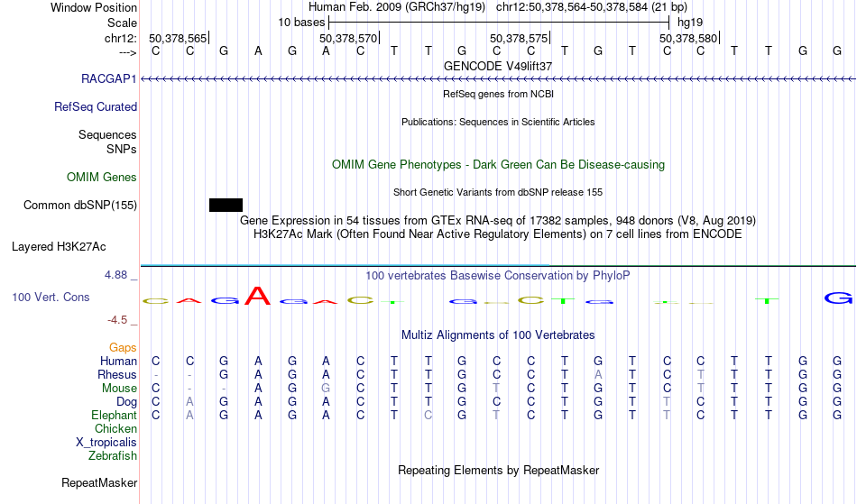This screenshot has width=857, height=504.
Task: Click the Gaps row label
Action: coord(123,347)
